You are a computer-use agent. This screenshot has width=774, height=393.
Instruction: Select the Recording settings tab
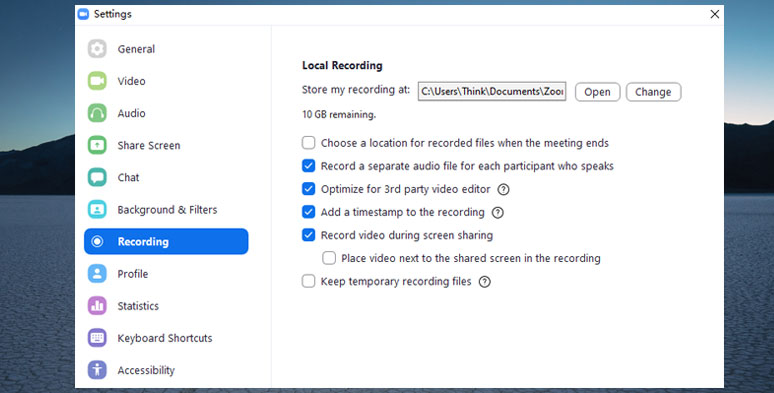[166, 241]
